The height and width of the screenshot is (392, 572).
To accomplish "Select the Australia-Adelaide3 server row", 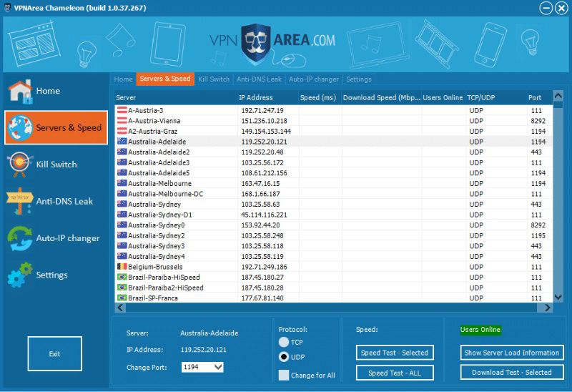I will click(x=334, y=162).
